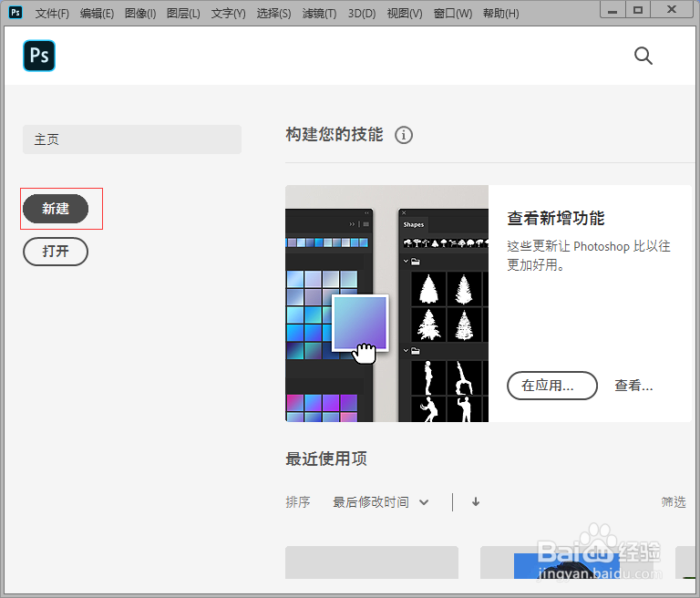Open the 滤镜(T) menu
Viewport: 700px width, 598px height.
point(319,14)
